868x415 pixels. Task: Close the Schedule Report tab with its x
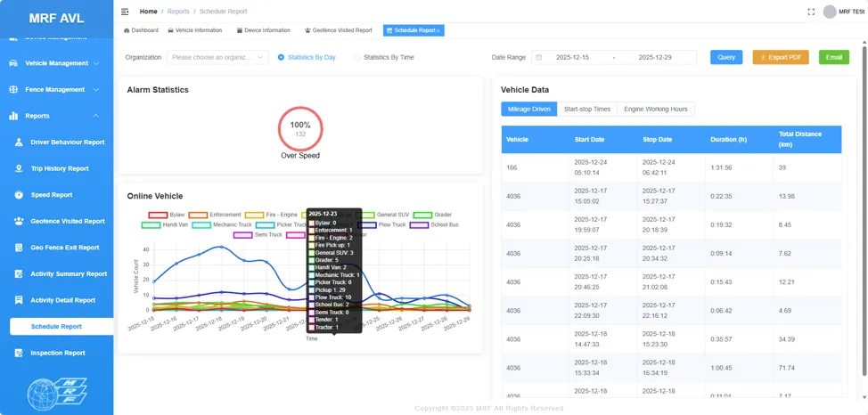pos(438,31)
